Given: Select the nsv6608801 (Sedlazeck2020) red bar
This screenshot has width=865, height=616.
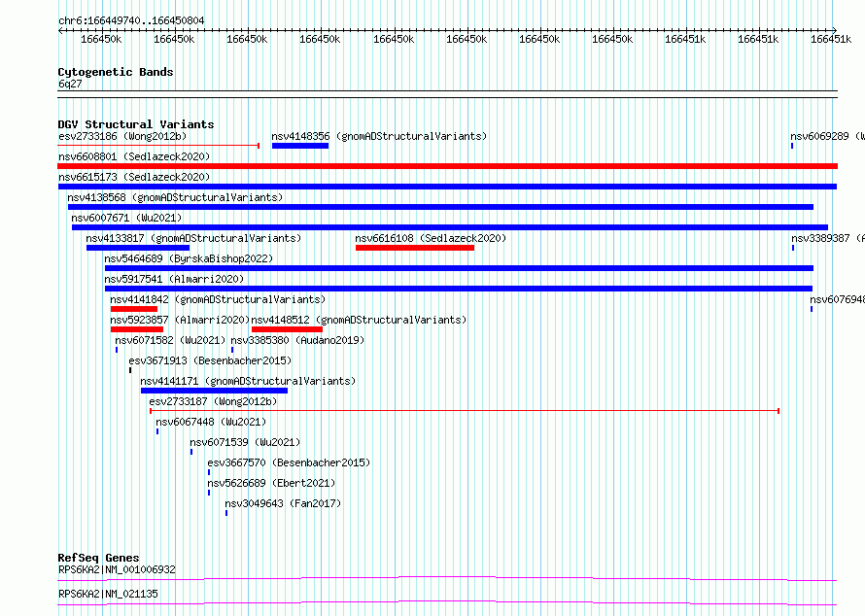Looking at the screenshot, I should pos(447,166).
